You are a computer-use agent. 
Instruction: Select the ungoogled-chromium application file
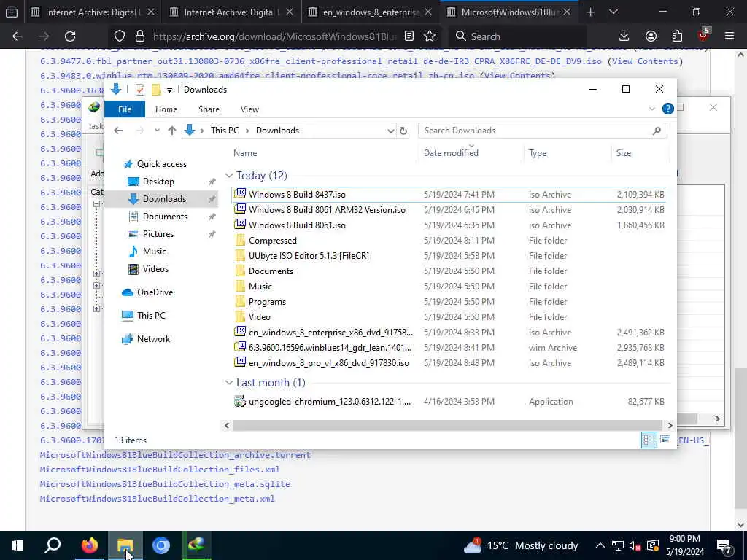(x=449, y=402)
